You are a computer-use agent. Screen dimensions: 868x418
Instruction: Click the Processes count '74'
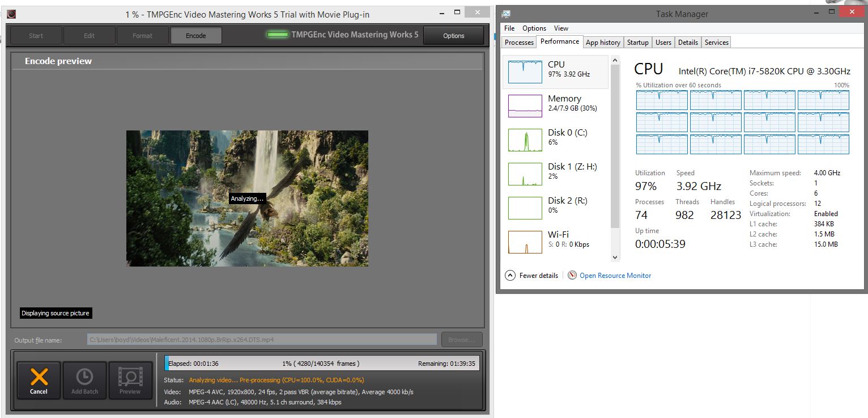641,215
